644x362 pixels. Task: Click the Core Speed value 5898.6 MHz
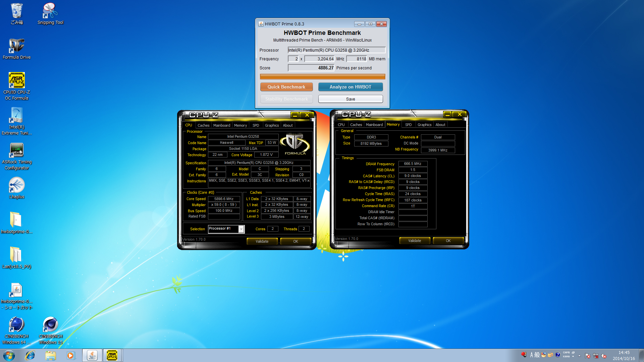tap(224, 199)
